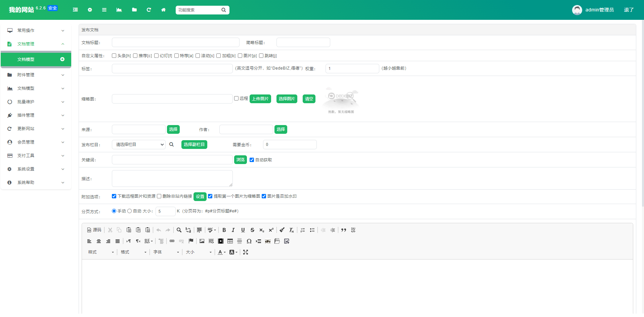Viewport: 644px width, 317px height.
Task: Click the 文档标题 title input field
Action: point(175,42)
